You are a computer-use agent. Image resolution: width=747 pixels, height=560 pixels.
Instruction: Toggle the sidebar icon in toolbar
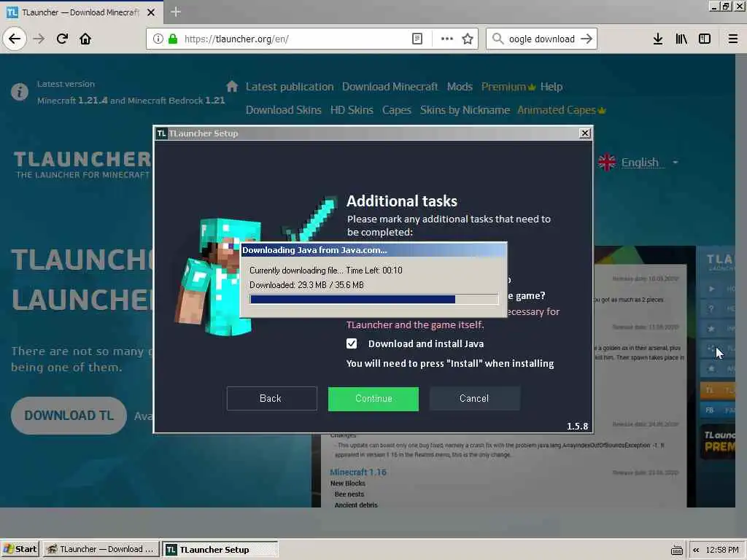tap(705, 39)
